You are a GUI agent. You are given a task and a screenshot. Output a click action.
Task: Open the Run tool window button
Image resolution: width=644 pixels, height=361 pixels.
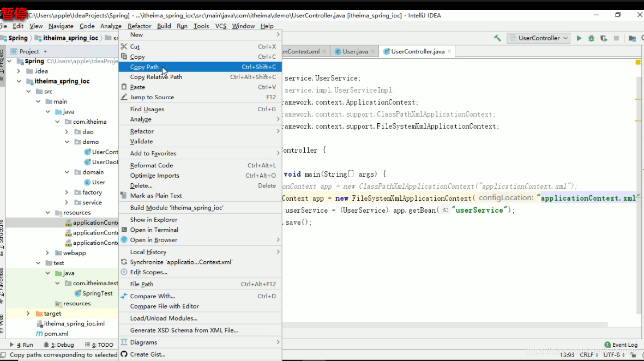pos(21,345)
